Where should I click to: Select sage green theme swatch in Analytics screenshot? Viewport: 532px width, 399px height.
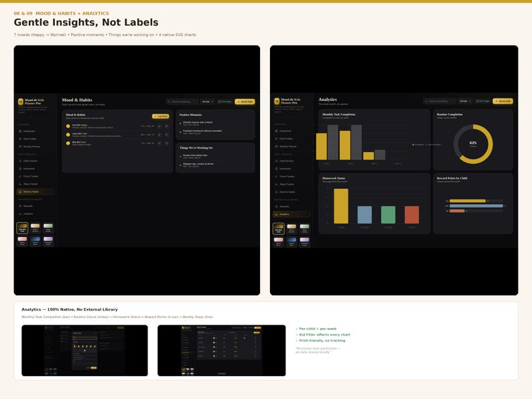tap(304, 228)
